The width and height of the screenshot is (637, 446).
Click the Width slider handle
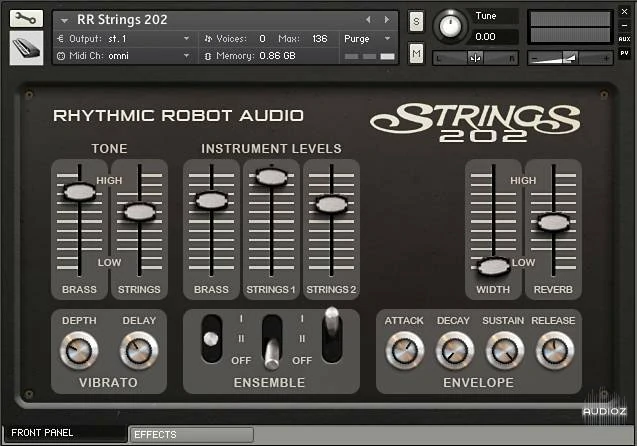click(494, 266)
